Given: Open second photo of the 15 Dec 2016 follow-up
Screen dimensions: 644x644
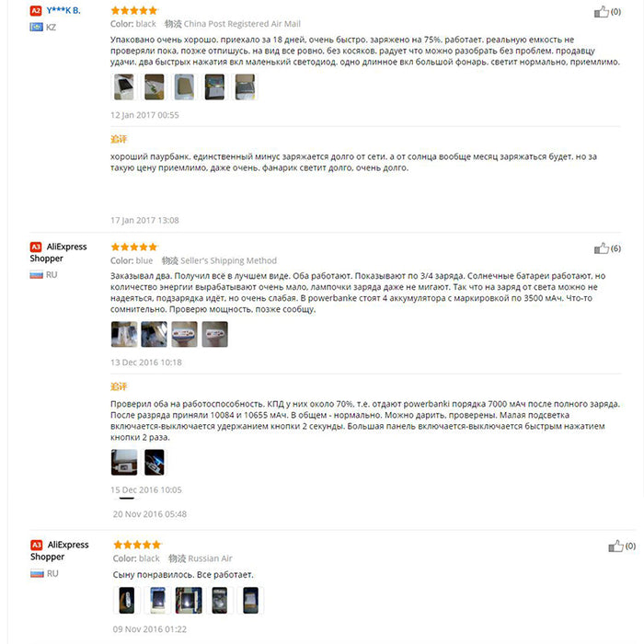Looking at the screenshot, I should click(x=155, y=463).
